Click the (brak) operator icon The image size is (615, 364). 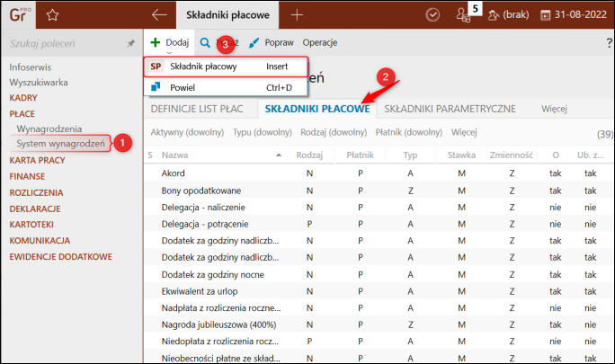[493, 15]
